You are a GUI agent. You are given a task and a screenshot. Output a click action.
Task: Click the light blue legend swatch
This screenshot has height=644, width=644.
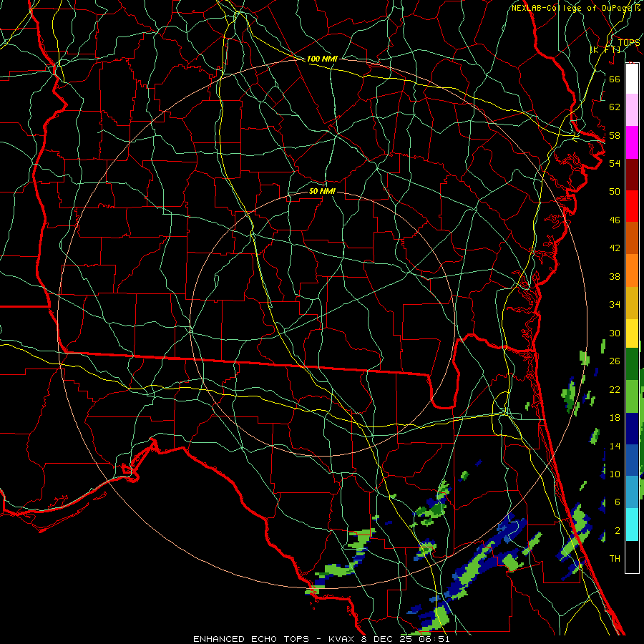coord(632,492)
